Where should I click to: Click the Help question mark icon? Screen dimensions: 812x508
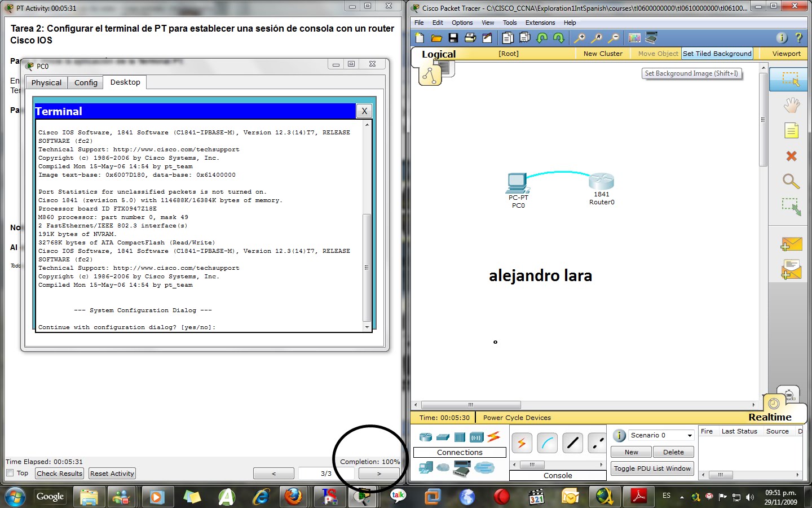click(798, 38)
